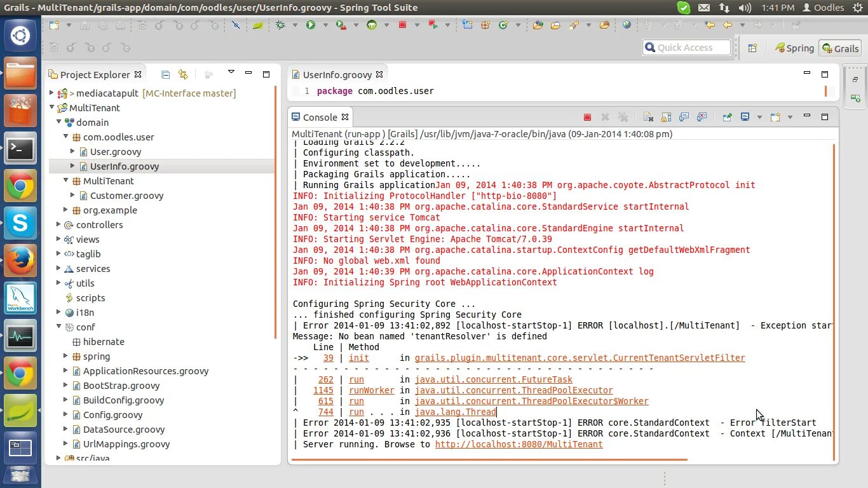Open Terminal from the Ubuntu launcher
The width and height of the screenshot is (868, 488).
(20, 149)
